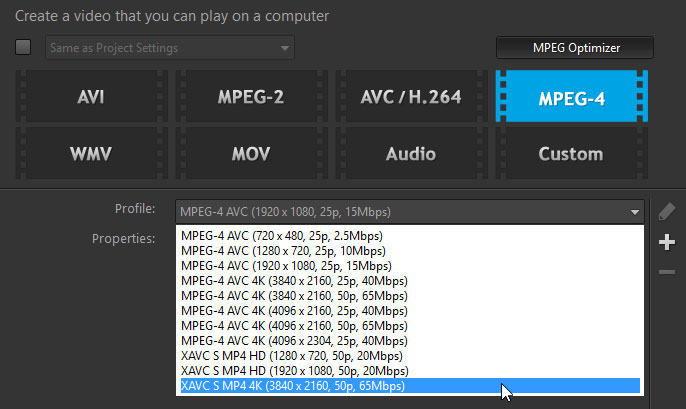Image resolution: width=686 pixels, height=409 pixels.
Task: Open the Custom format tile
Action: pos(571,154)
